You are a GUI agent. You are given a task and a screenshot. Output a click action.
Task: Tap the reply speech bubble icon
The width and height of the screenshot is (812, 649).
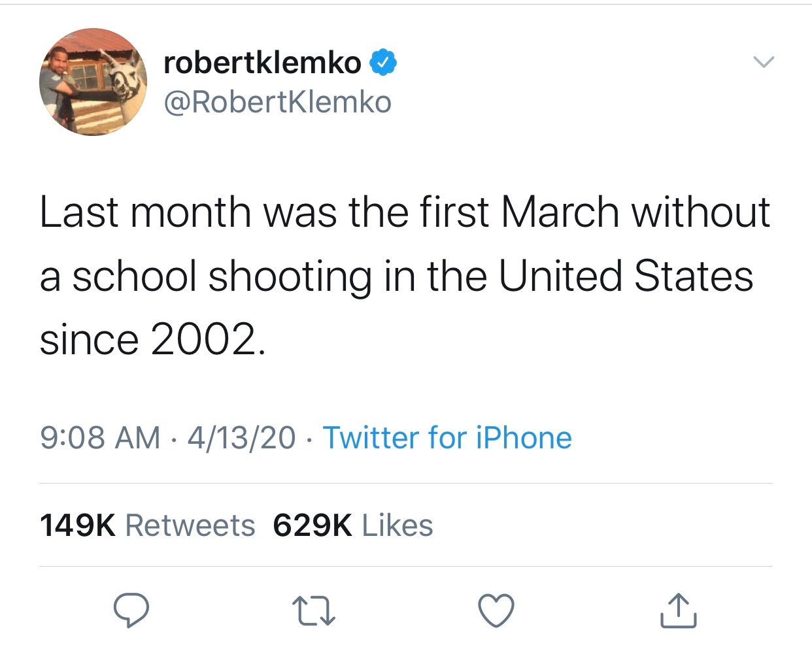[x=131, y=610]
